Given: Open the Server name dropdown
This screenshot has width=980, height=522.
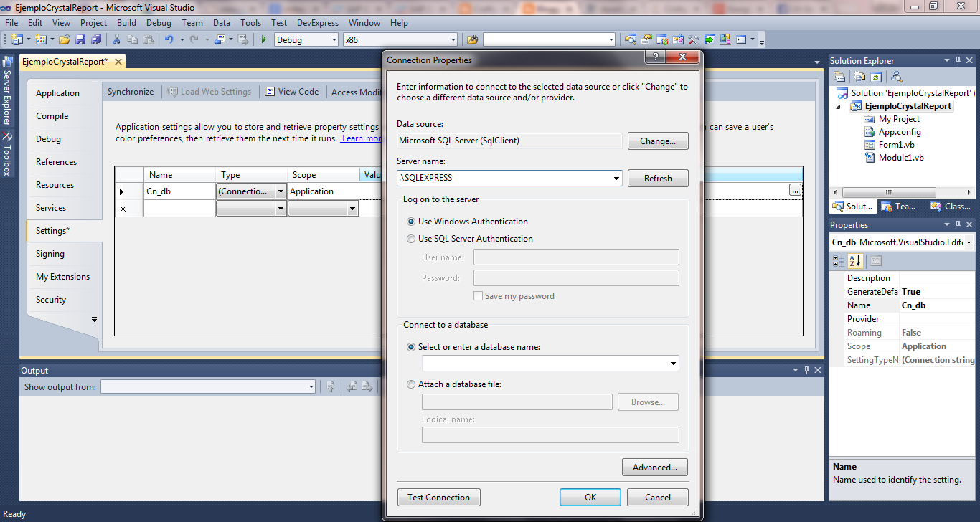Looking at the screenshot, I should point(616,178).
